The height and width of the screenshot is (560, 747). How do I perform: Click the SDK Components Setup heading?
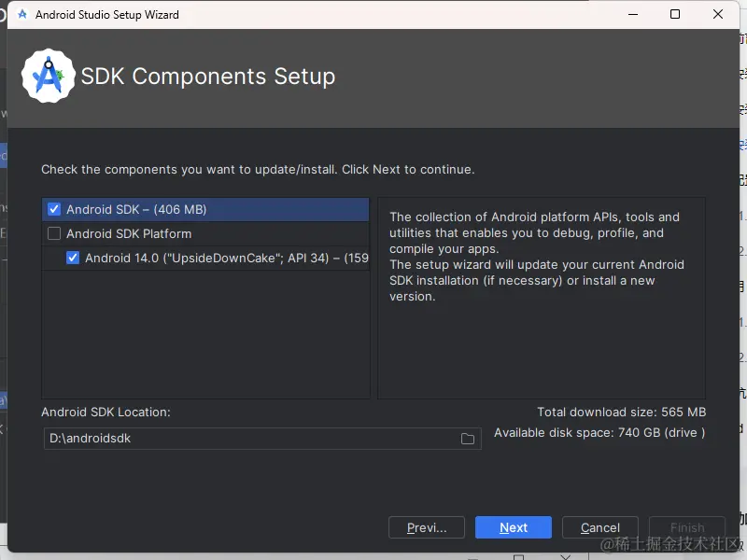208,77
